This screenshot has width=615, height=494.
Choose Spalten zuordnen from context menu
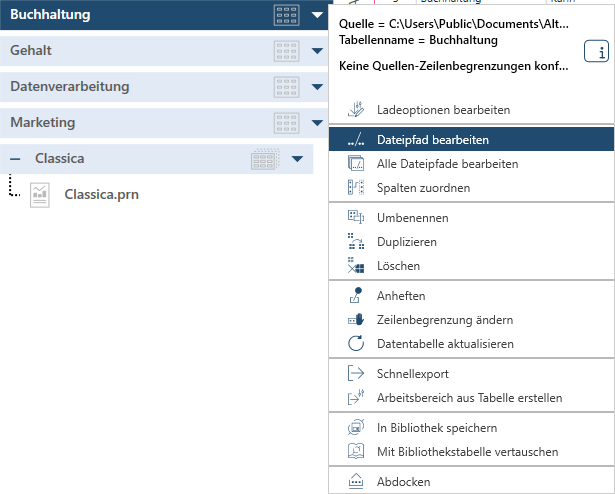423,188
